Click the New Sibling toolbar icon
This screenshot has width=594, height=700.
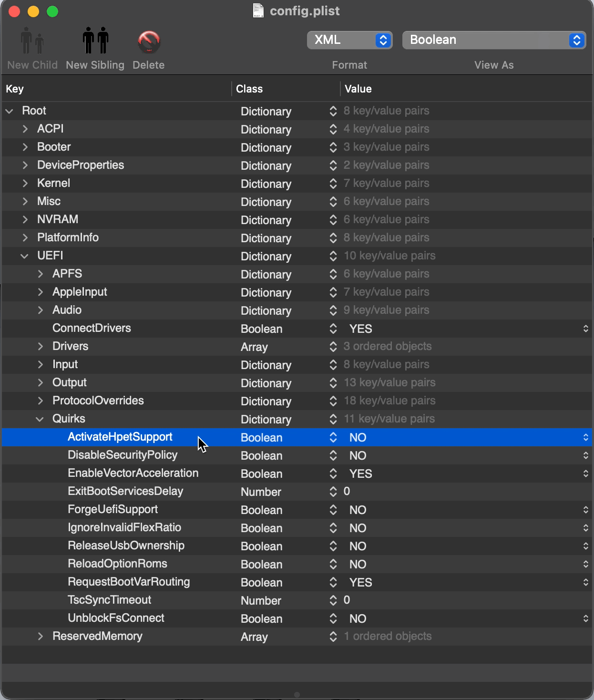95,41
